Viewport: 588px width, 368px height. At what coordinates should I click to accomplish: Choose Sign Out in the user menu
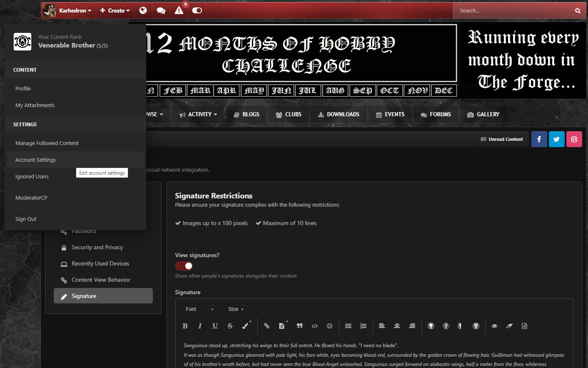26,219
